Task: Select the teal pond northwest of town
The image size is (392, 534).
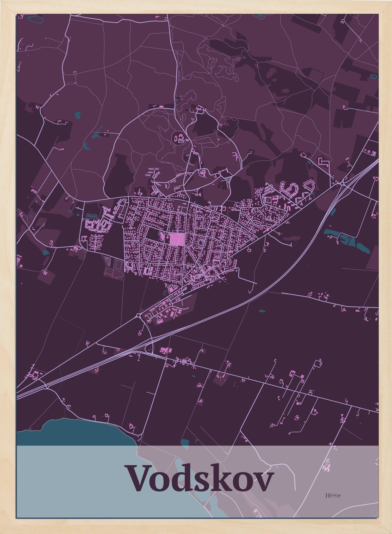Action: coord(78,114)
